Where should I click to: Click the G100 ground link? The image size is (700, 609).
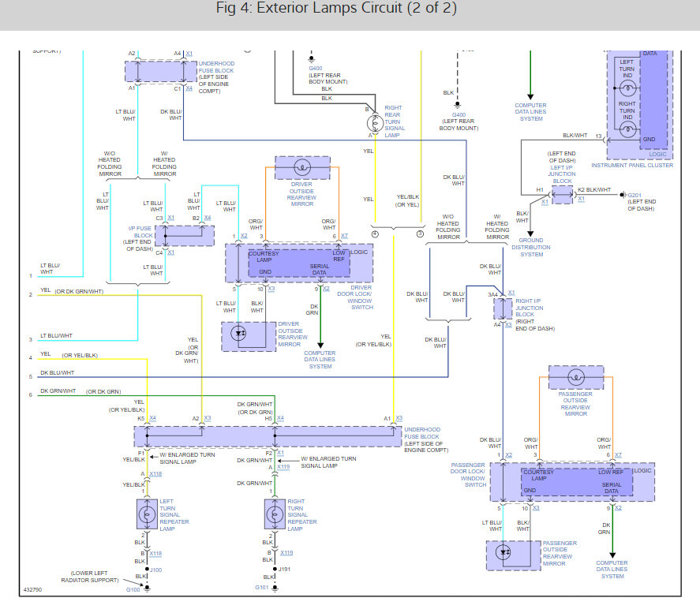pos(133,589)
